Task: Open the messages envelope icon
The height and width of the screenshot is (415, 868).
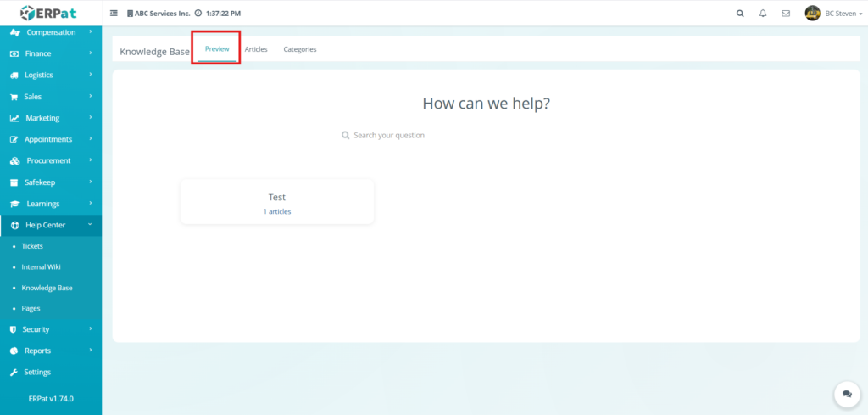Action: (786, 14)
